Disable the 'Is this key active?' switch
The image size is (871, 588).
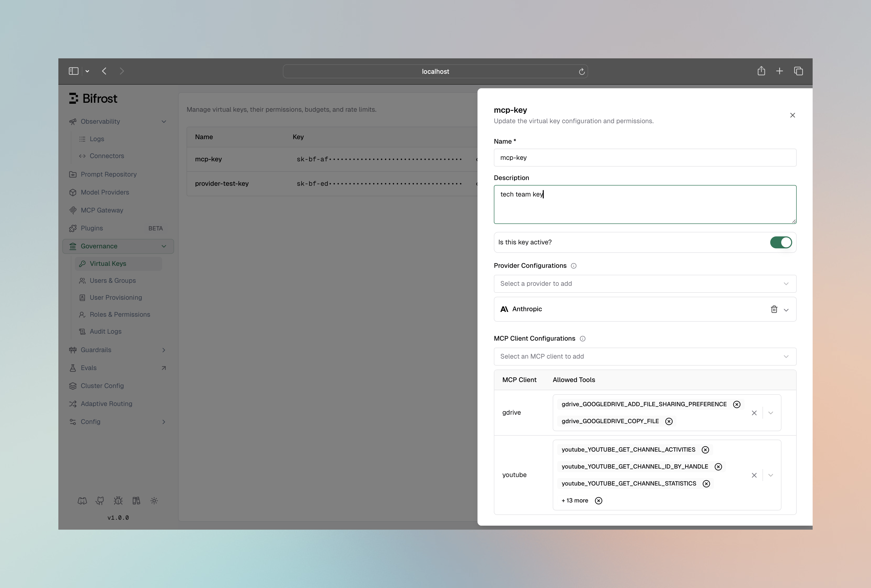point(781,242)
